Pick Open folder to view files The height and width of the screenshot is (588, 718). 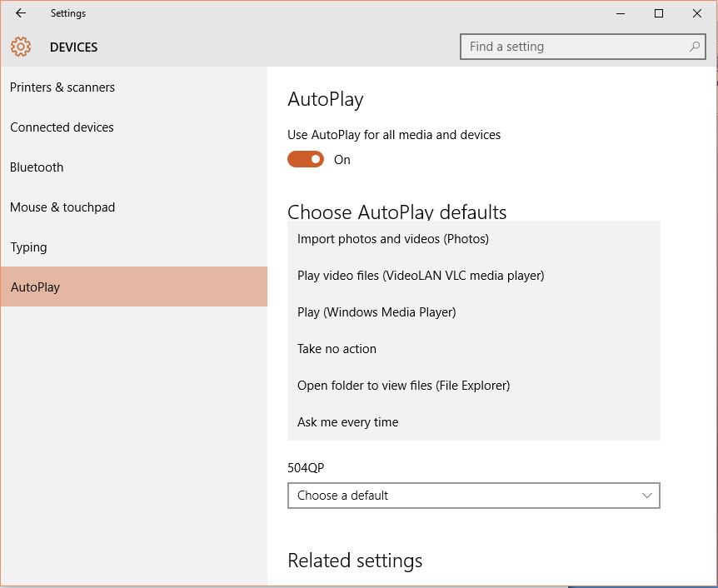(x=403, y=386)
